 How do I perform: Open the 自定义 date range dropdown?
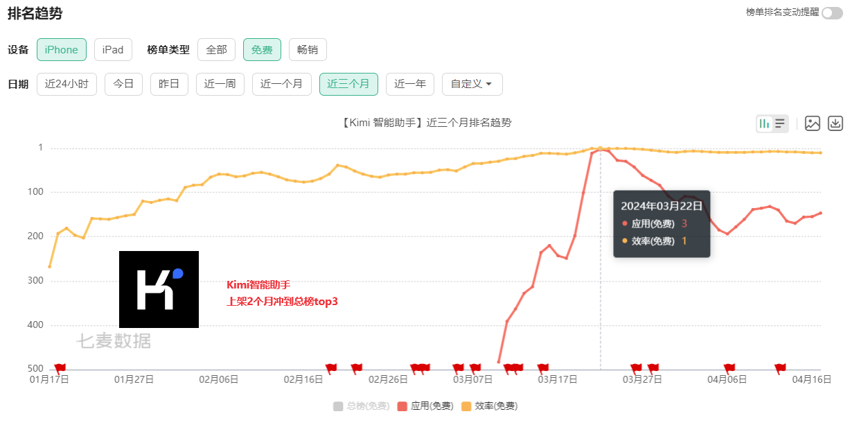472,83
